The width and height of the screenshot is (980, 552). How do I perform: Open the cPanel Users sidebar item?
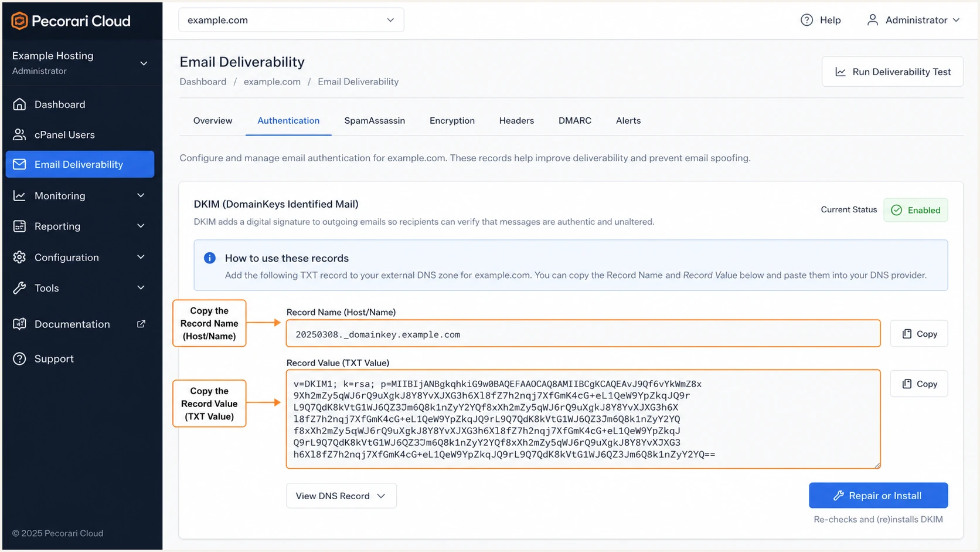(x=81, y=135)
